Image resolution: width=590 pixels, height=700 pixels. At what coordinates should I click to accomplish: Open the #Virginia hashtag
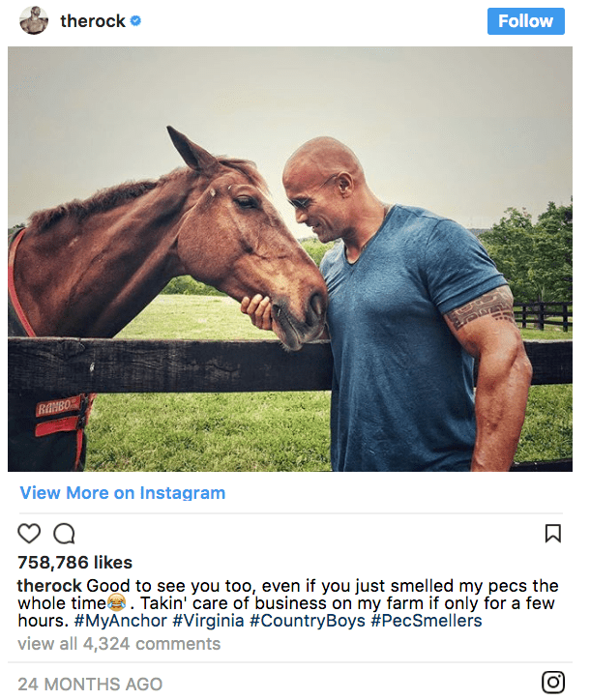[x=208, y=621]
